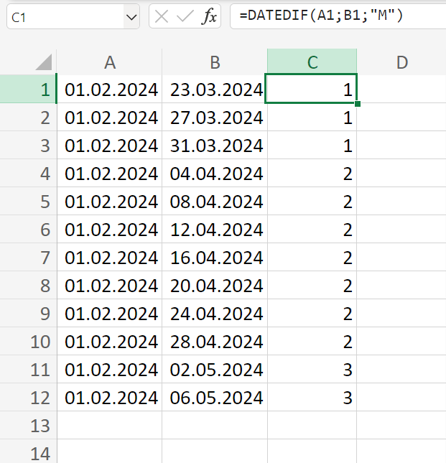Image resolution: width=446 pixels, height=463 pixels.
Task: Confirm formula entry with checkmark icon
Action: 185,16
